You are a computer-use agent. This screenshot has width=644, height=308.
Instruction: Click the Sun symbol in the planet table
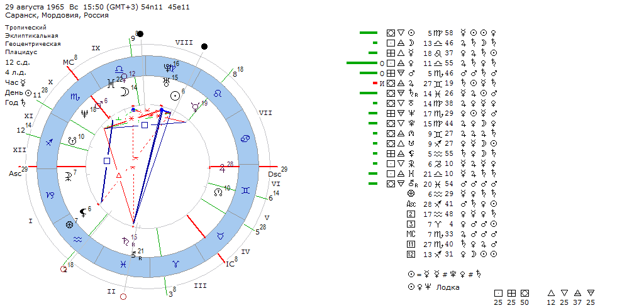[x=411, y=33]
